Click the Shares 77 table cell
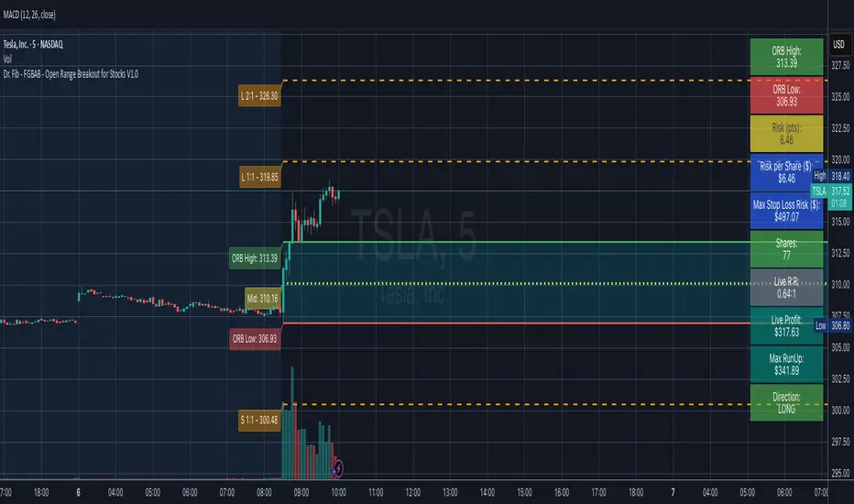The width and height of the screenshot is (854, 504). coord(786,249)
